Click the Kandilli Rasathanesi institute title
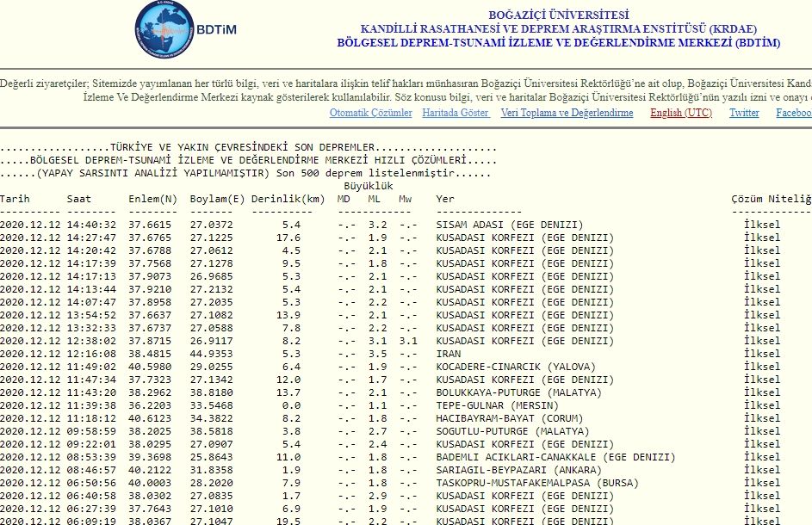Image resolution: width=812 pixels, height=525 pixels. pos(558,28)
